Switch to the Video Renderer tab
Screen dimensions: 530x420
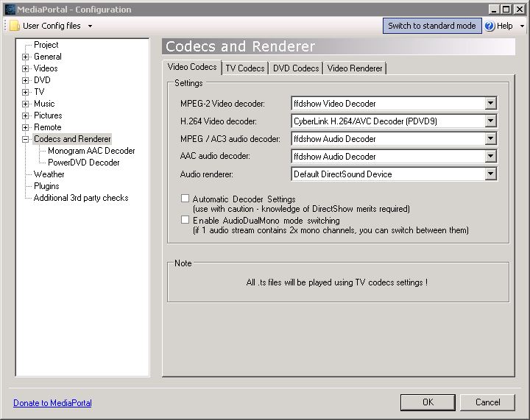[355, 68]
